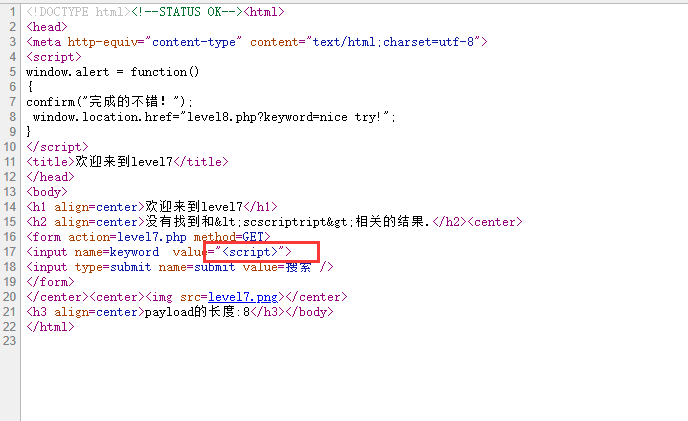Image resolution: width=688 pixels, height=421 pixels.
Task: Click line number 15 in the gutter
Action: coord(9,222)
